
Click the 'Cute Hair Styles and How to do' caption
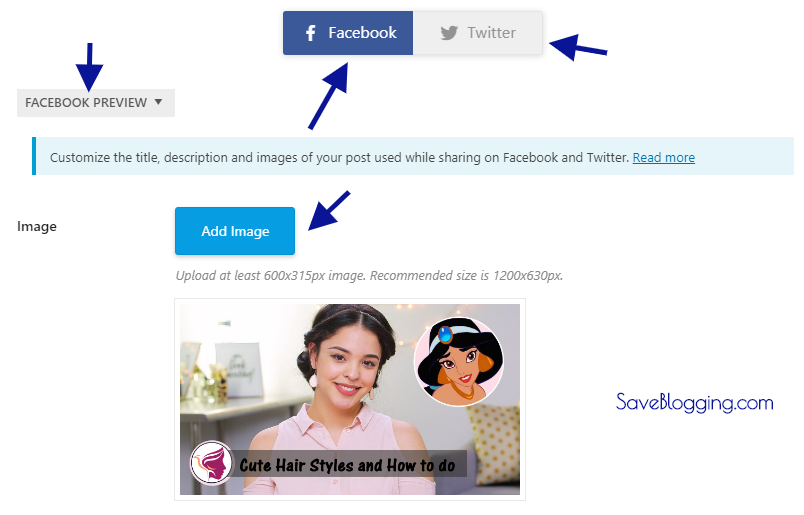[x=347, y=465]
